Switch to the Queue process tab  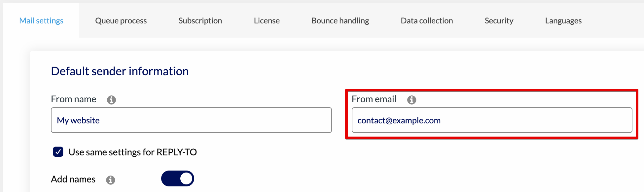121,20
